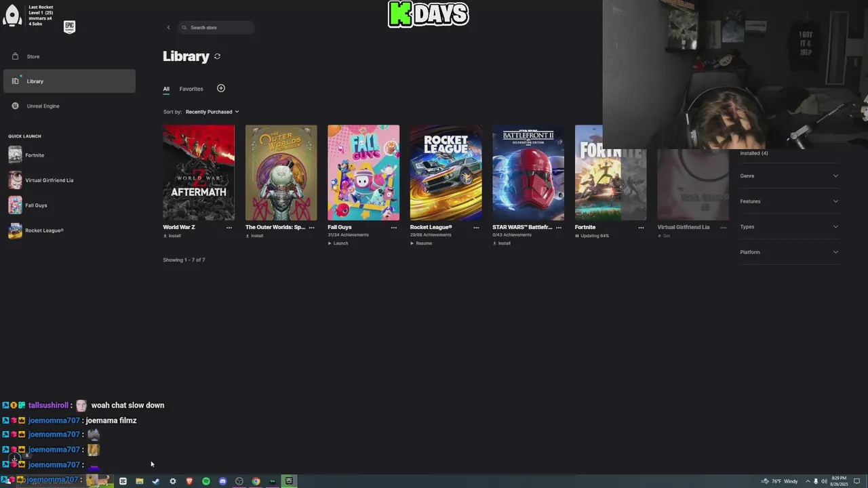Switch to the All tab
868x488 pixels.
[x=166, y=89]
